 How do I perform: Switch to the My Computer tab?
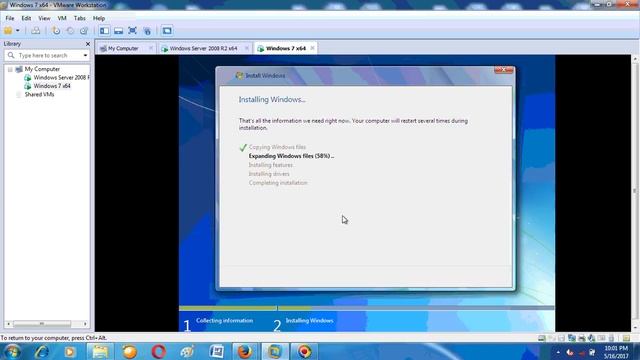pos(122,48)
